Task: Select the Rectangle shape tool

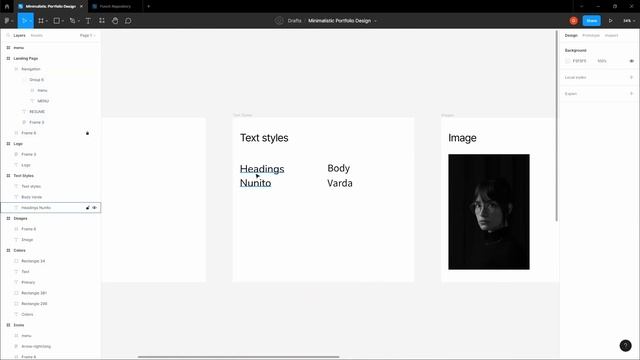Action: 57,20
